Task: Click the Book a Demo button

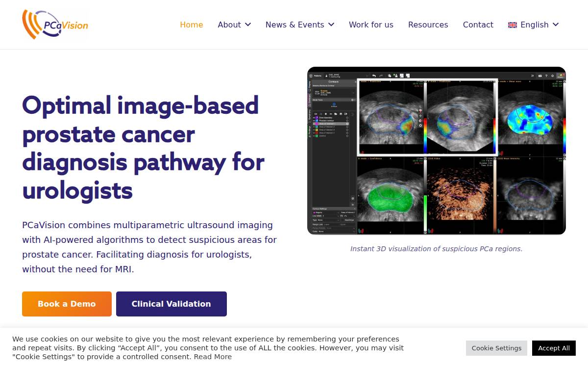Action: point(67,304)
